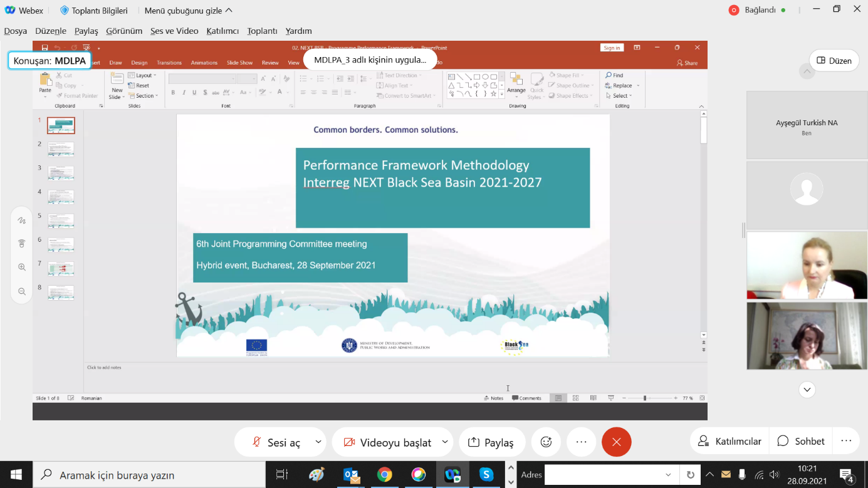Screen dimensions: 868x488
Task: Expand video options arrow beside Videoyu başlat
Action: [445, 442]
